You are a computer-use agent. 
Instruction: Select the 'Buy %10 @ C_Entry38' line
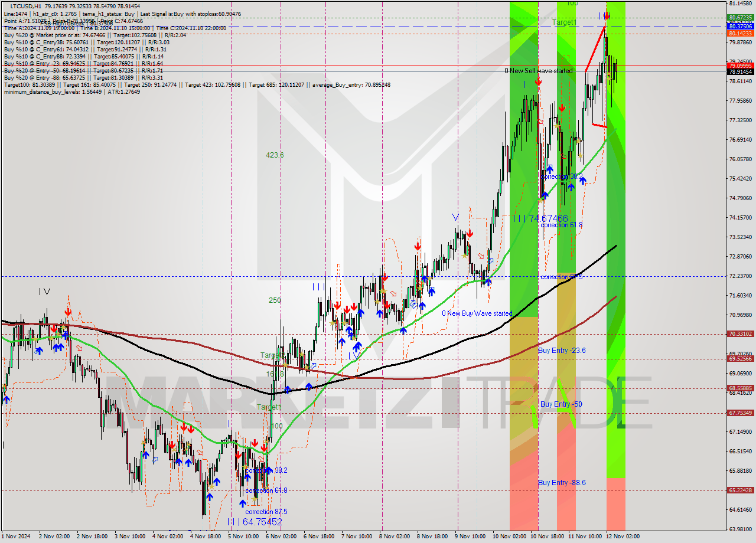click(x=87, y=42)
